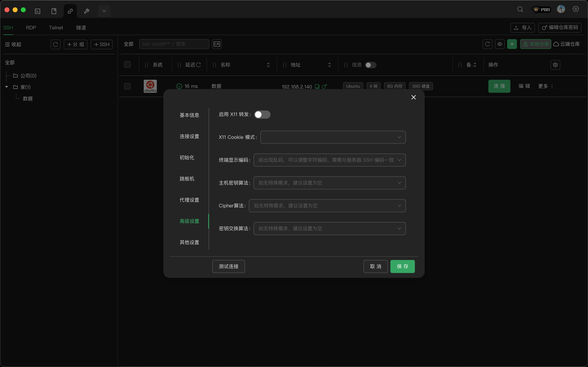This screenshot has height=367, width=588.
Task: Click the ssh root search input field
Action: click(x=174, y=44)
